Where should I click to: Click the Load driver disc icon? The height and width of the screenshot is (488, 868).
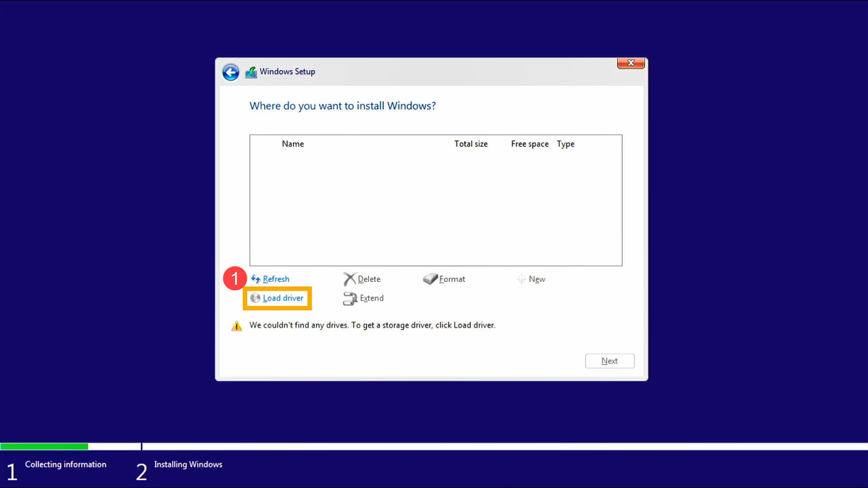coord(255,298)
